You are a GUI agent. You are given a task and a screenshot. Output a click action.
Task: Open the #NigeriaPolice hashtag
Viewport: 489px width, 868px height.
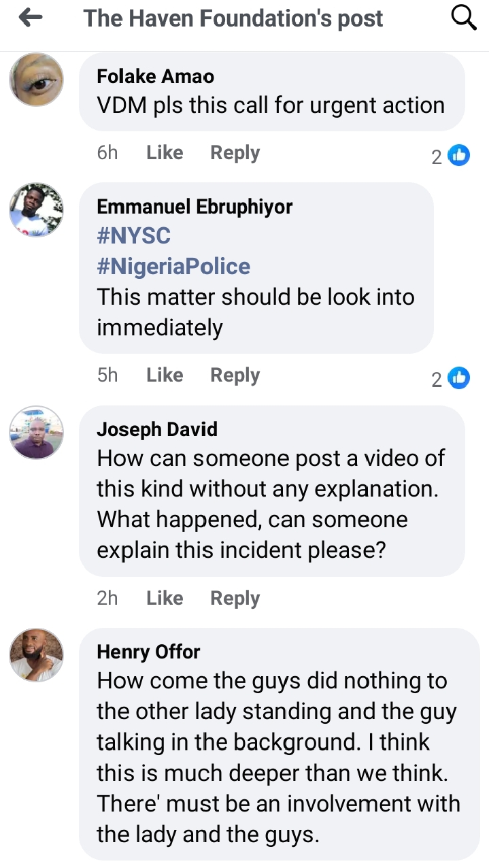coord(173,266)
